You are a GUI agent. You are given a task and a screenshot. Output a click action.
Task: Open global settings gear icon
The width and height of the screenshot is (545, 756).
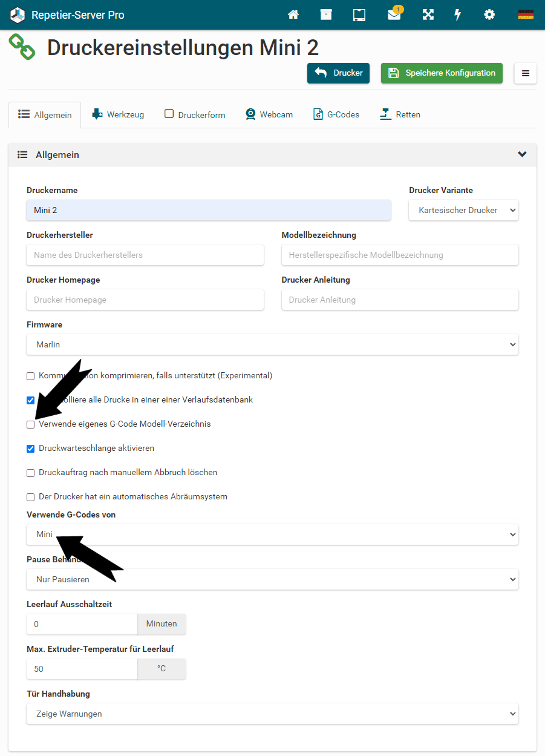[x=489, y=15]
